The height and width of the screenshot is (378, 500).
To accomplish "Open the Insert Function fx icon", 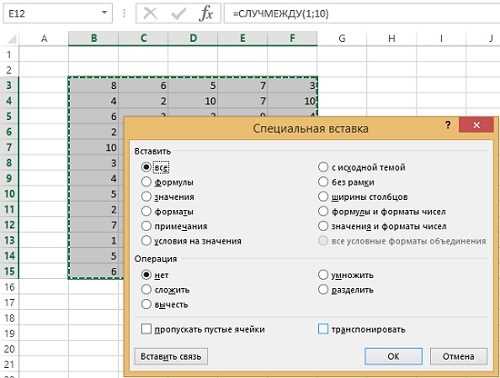I will pos(206,14).
